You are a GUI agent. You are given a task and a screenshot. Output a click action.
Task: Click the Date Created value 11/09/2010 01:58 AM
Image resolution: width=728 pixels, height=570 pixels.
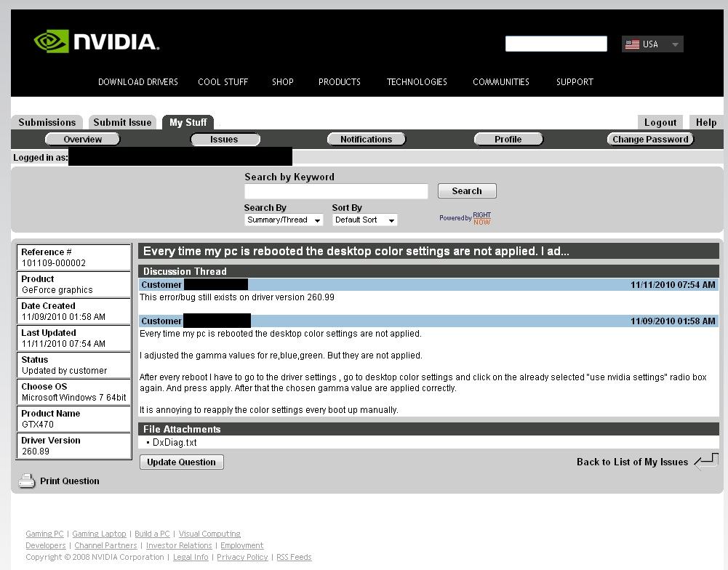click(63, 317)
